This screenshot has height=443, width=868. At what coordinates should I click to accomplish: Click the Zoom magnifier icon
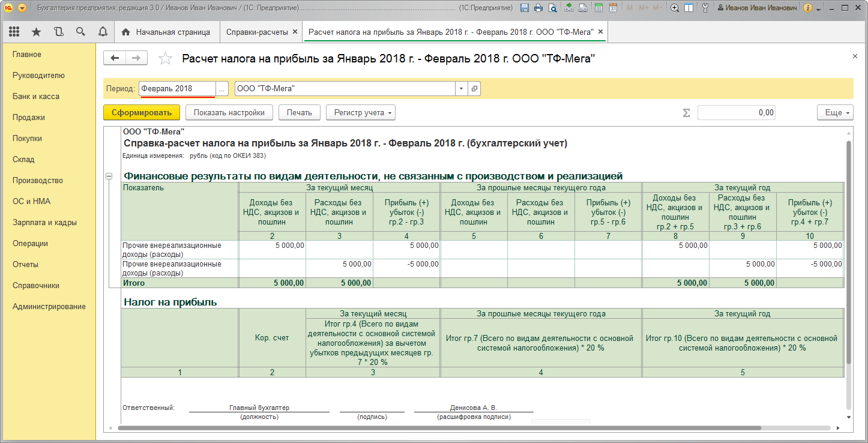(675, 8)
